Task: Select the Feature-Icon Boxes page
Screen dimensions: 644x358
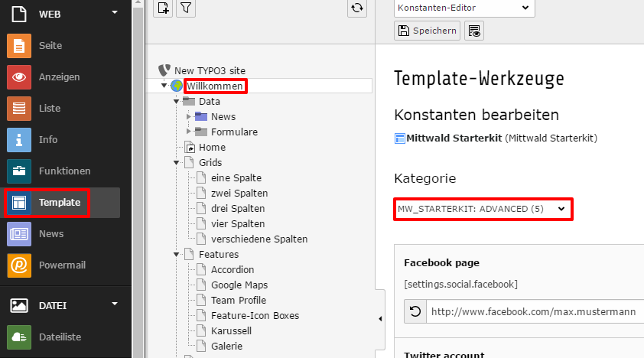Action: point(255,315)
